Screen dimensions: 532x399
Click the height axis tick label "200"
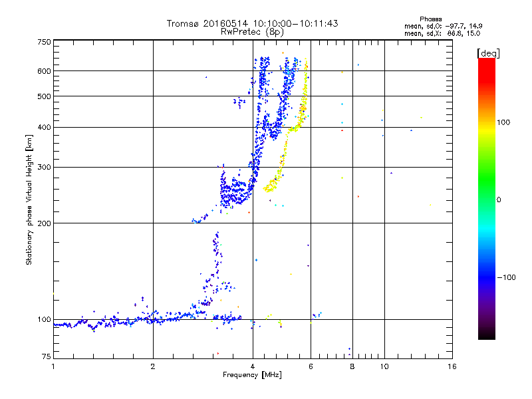pyautogui.click(x=44, y=223)
